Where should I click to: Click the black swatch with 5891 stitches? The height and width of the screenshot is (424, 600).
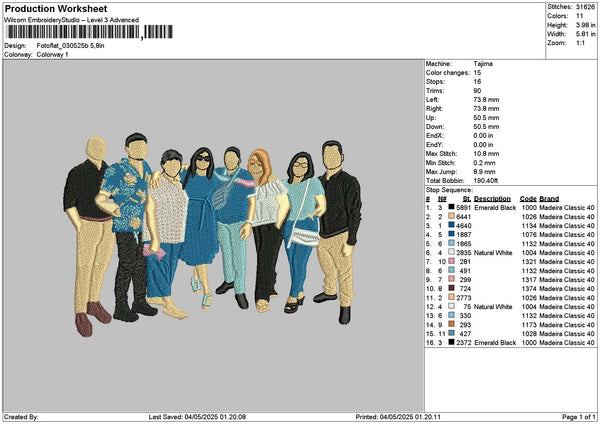[x=451, y=207]
